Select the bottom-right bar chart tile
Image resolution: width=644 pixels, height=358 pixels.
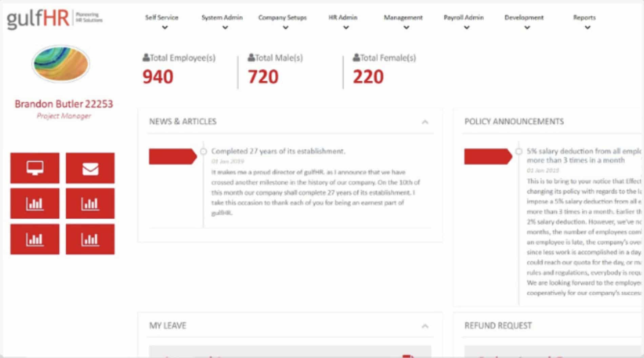click(89, 239)
